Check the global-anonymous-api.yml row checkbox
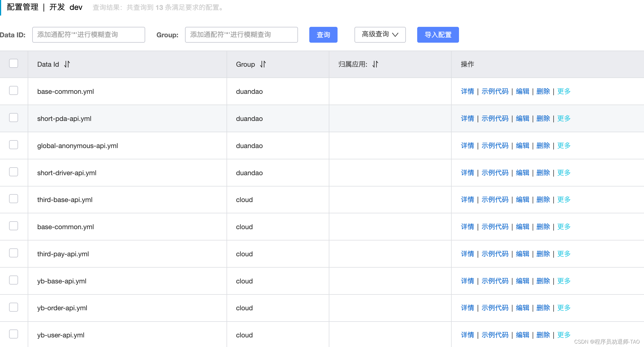 point(14,145)
